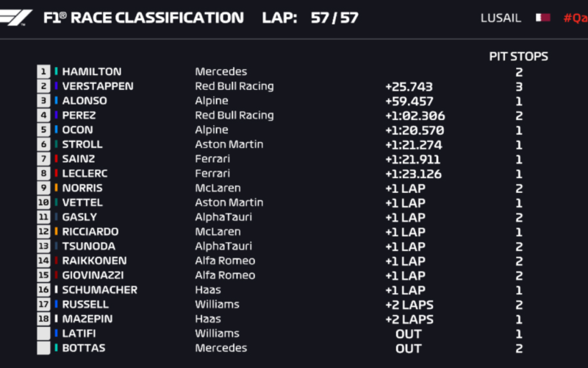Click position 18 number box

pos(43,319)
